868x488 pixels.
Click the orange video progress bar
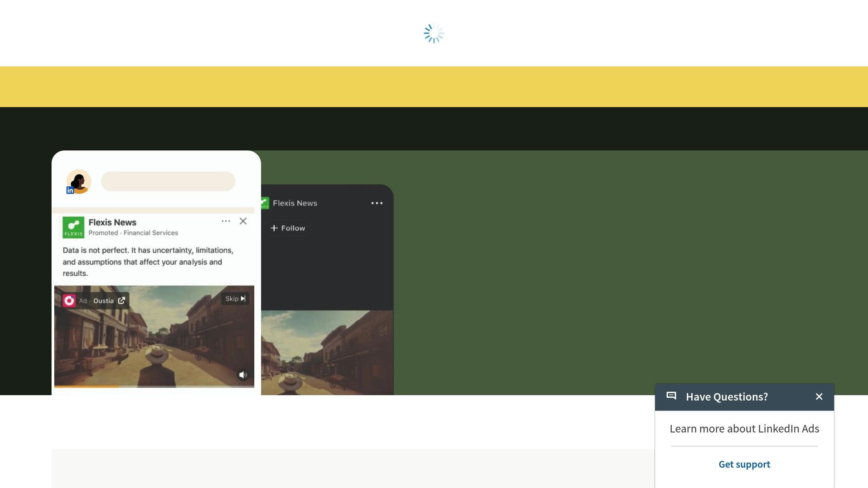point(86,386)
